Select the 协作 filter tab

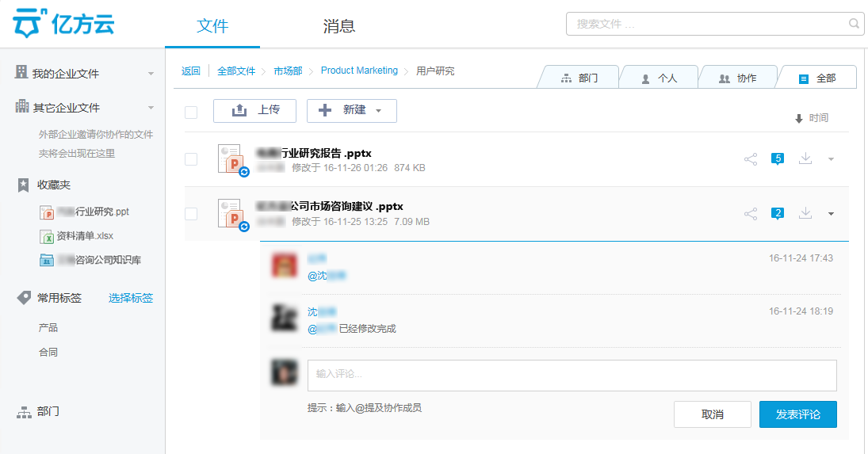click(737, 78)
